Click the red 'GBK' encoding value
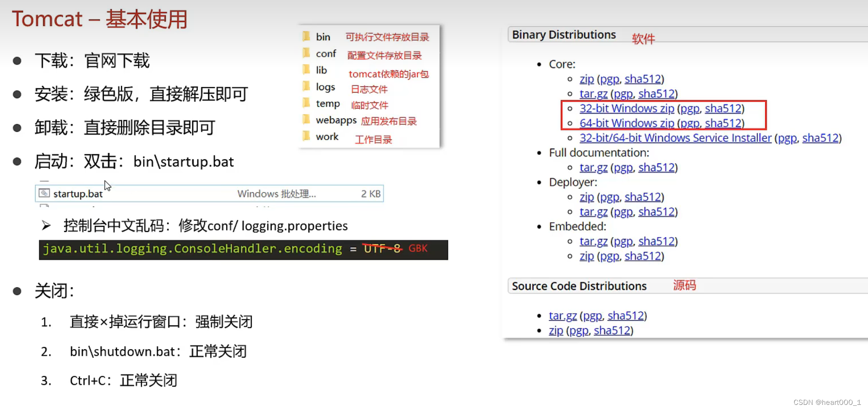 point(418,248)
